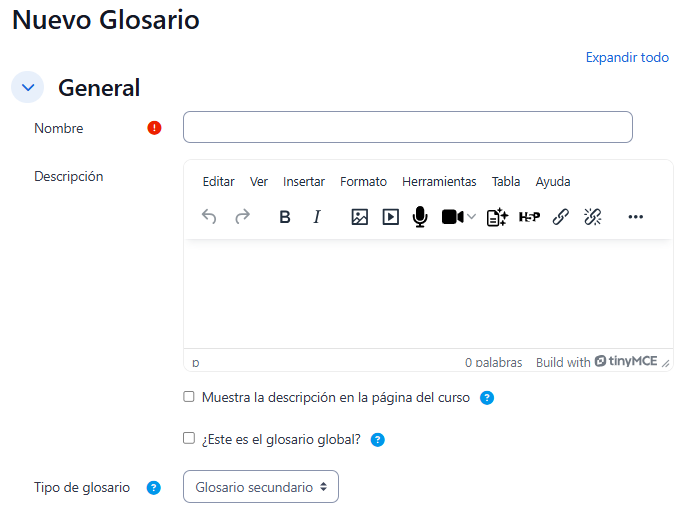Open the Insertar menu
This screenshot has width=685, height=511.
[304, 182]
